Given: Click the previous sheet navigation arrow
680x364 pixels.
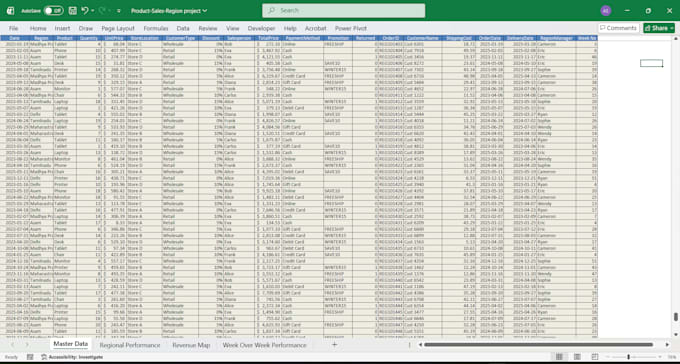Looking at the screenshot, I should (12, 345).
